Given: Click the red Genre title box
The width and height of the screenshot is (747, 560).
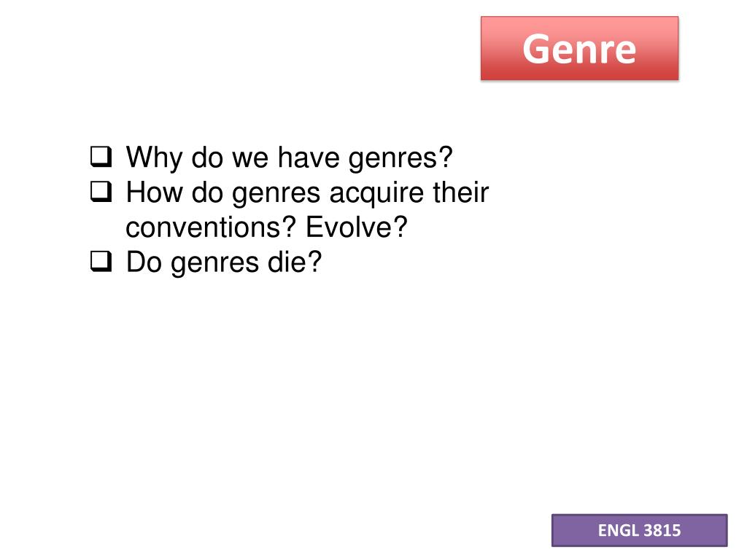Looking at the screenshot, I should point(579,48).
